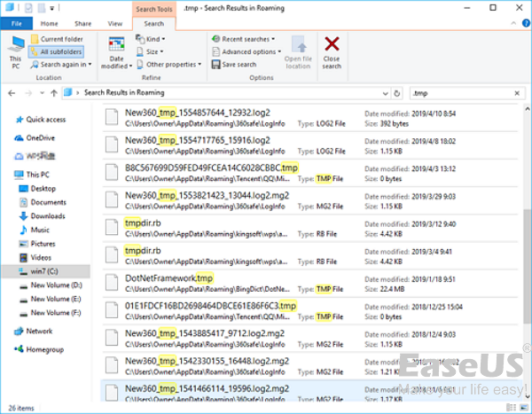Select file 01E1FDCF16BD2698464DBCE61E86F6C3.tmp
This screenshot has width=532, height=414.
(310, 311)
